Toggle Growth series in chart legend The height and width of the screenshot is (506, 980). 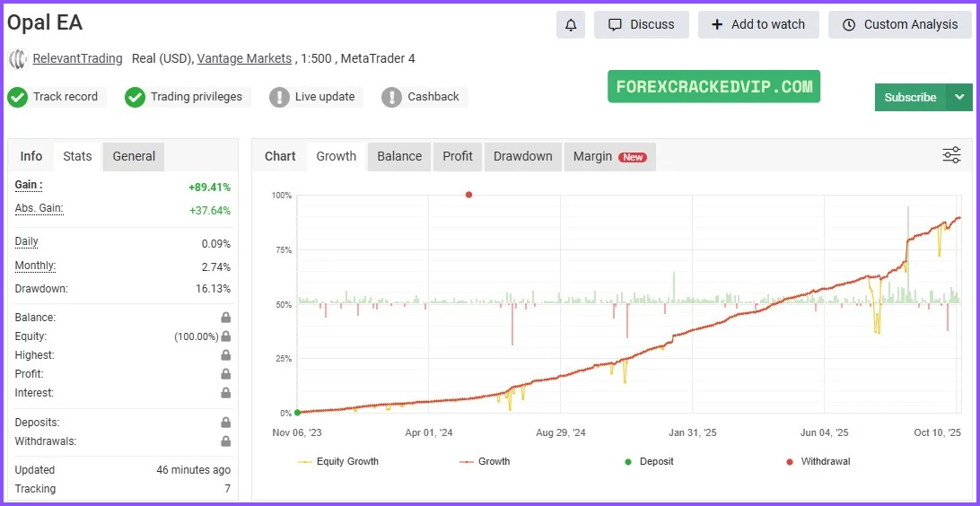(484, 461)
